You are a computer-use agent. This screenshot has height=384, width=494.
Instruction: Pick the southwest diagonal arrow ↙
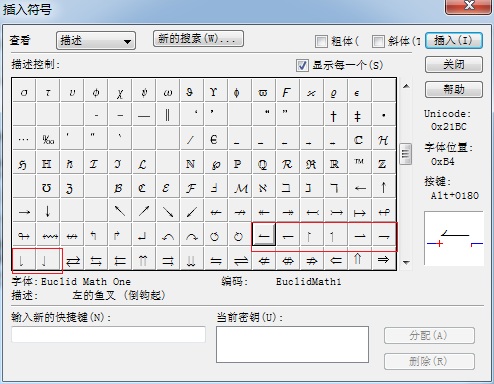point(192,211)
